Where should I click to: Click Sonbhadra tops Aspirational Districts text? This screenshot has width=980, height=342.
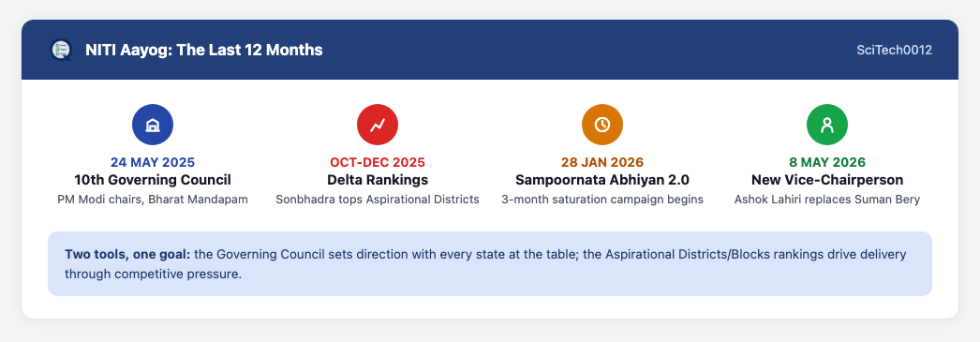[378, 200]
